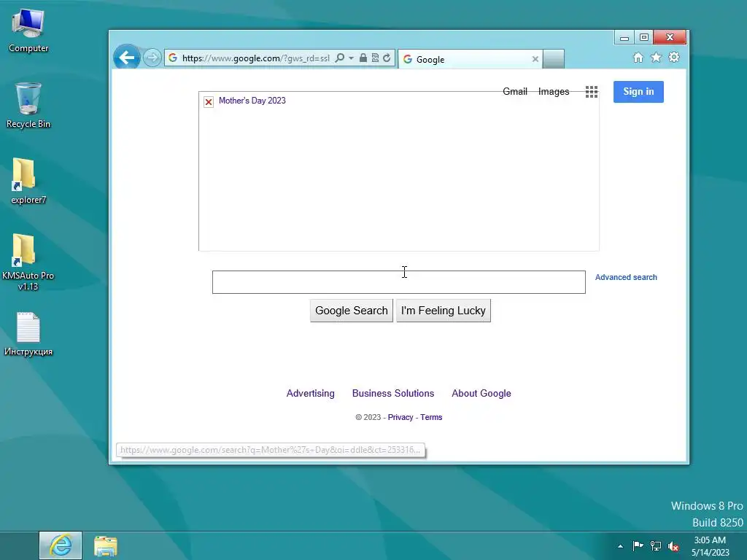Select the Recycle Bin desktop icon
The width and height of the screenshot is (747, 560).
click(x=28, y=105)
